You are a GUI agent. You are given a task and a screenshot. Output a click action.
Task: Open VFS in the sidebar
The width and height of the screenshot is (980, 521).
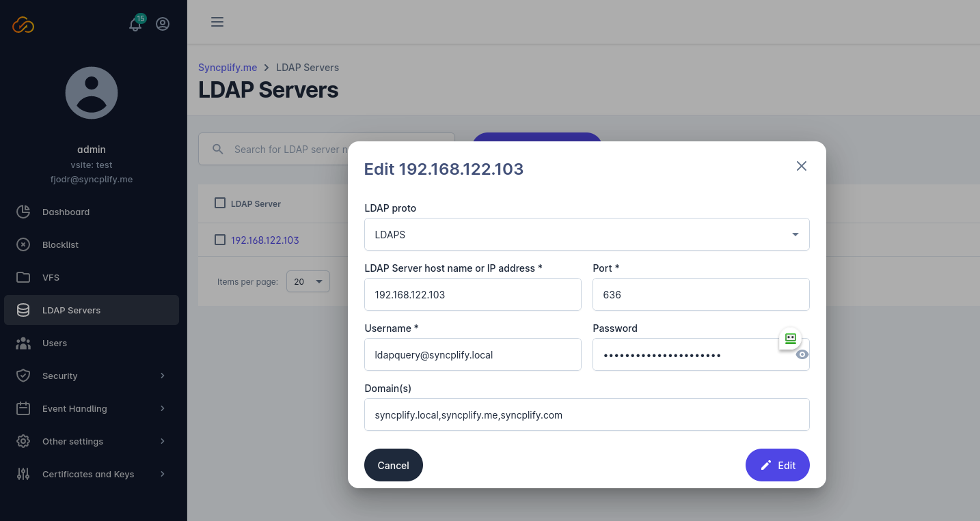pyautogui.click(x=92, y=277)
